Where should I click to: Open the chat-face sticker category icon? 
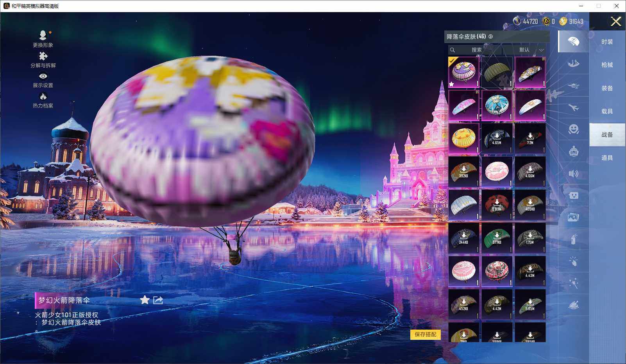(573, 195)
